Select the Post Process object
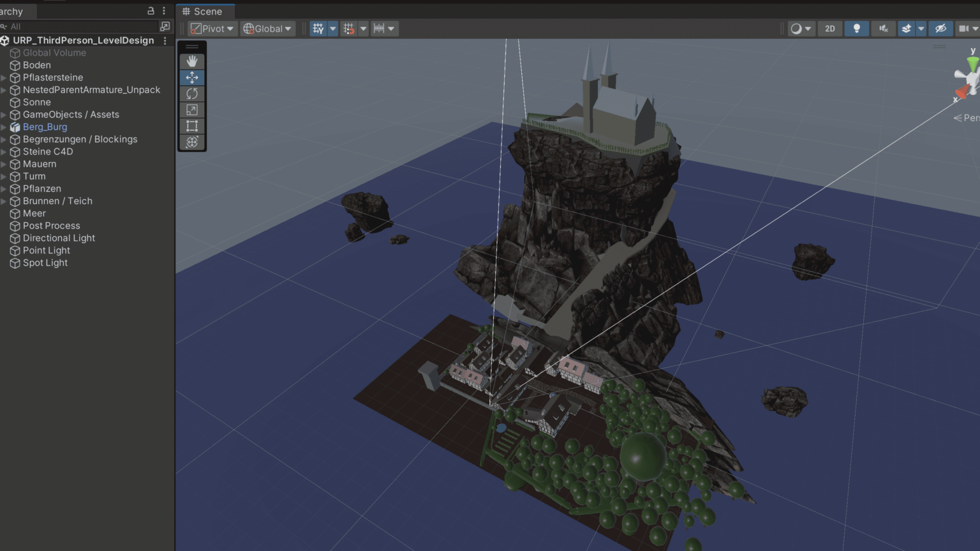Image resolution: width=980 pixels, height=551 pixels. point(51,225)
